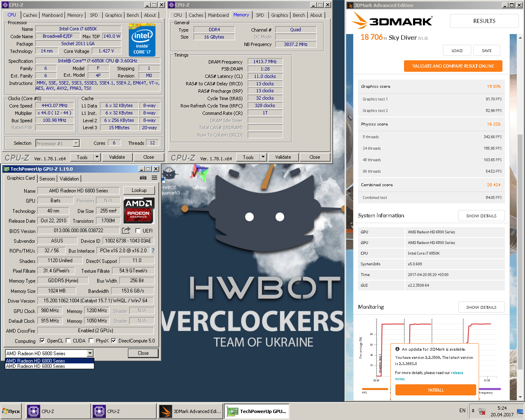Click the 3DMark scrollbar up arrow
525x420 pixels.
coord(520,37)
